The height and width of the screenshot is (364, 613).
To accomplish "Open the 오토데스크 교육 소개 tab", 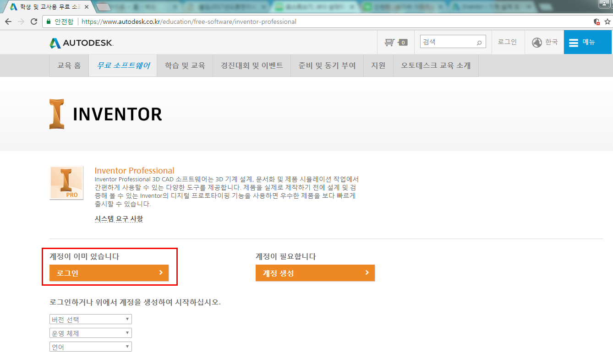I will tap(436, 65).
